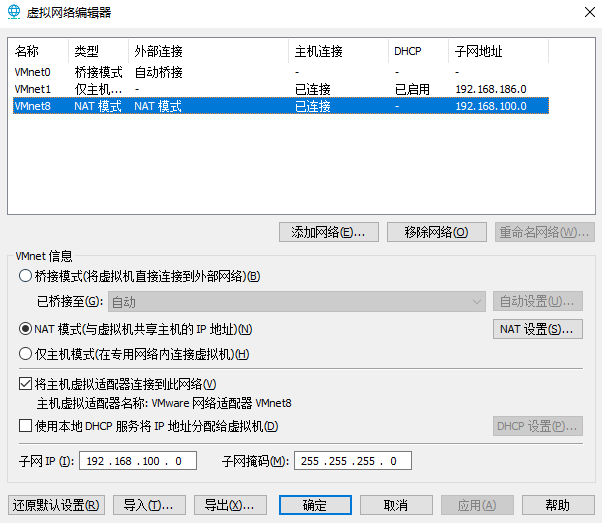Click the 自动设置 button
602x523 pixels.
click(538, 301)
